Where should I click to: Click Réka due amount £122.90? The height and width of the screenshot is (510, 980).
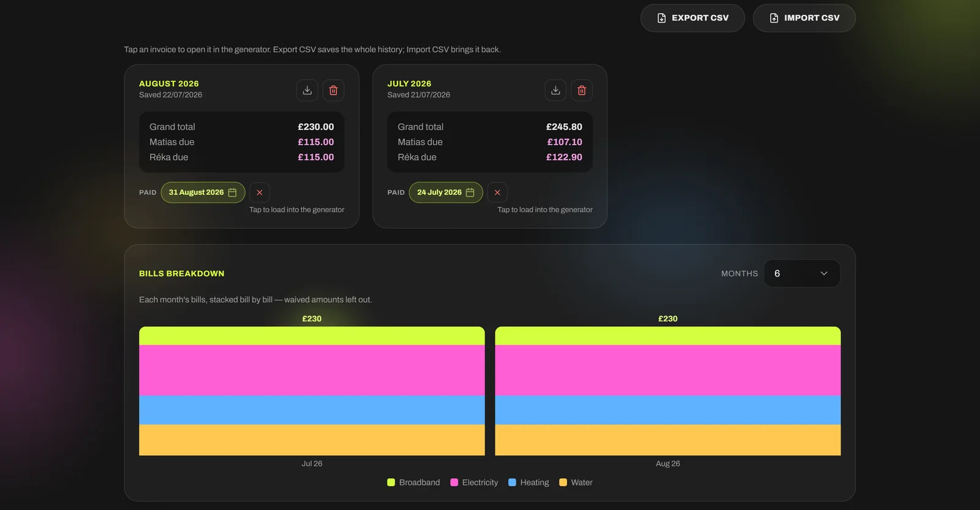point(564,158)
